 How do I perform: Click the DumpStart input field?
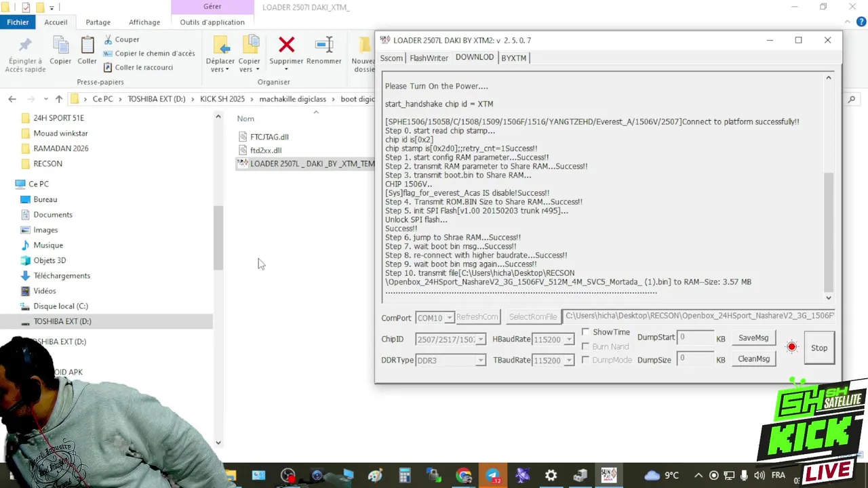pyautogui.click(x=695, y=337)
